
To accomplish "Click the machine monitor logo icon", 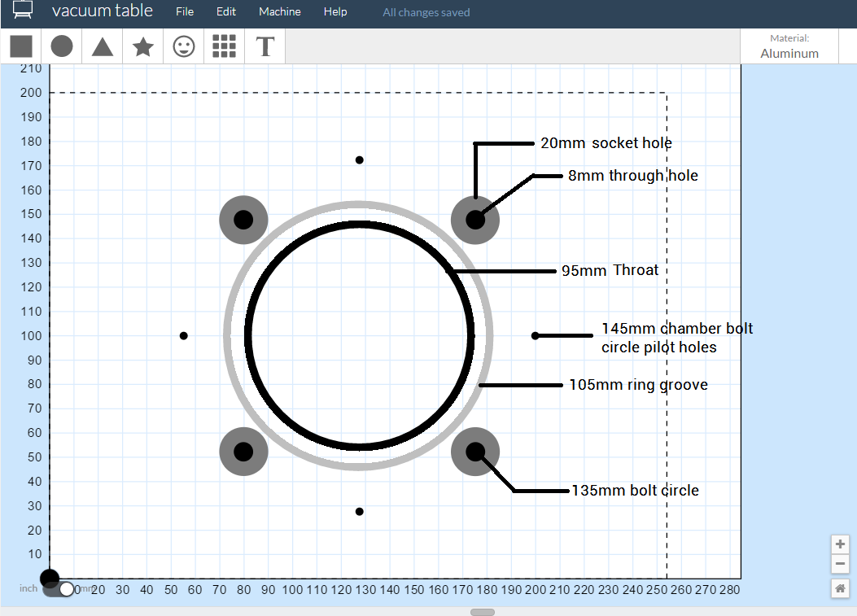I will (x=22, y=11).
